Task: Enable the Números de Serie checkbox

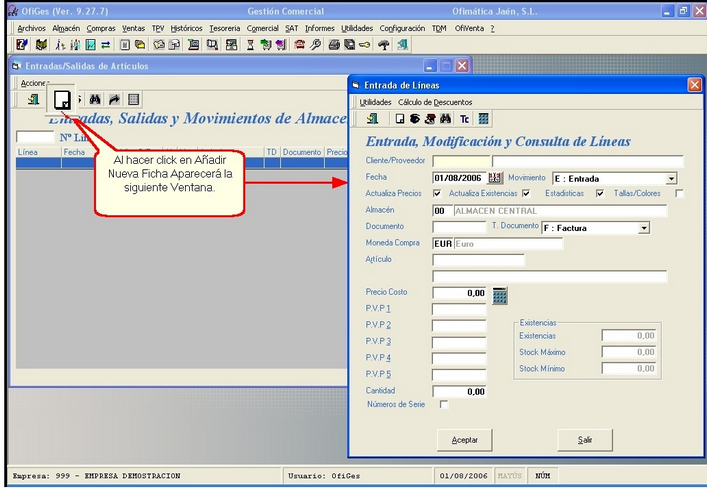Action: pos(444,405)
